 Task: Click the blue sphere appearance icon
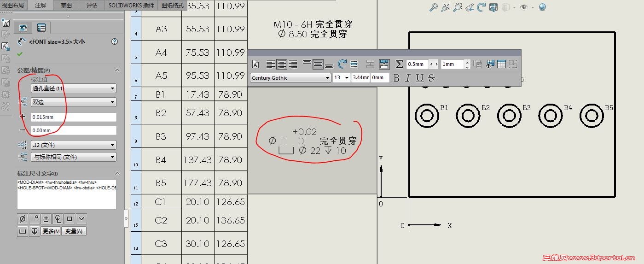[x=542, y=7]
